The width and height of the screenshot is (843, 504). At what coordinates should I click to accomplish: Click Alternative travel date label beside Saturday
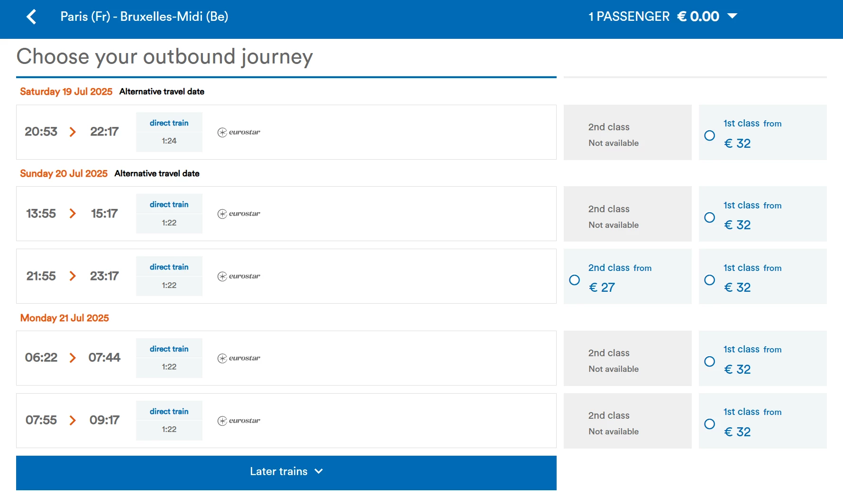[x=162, y=91]
